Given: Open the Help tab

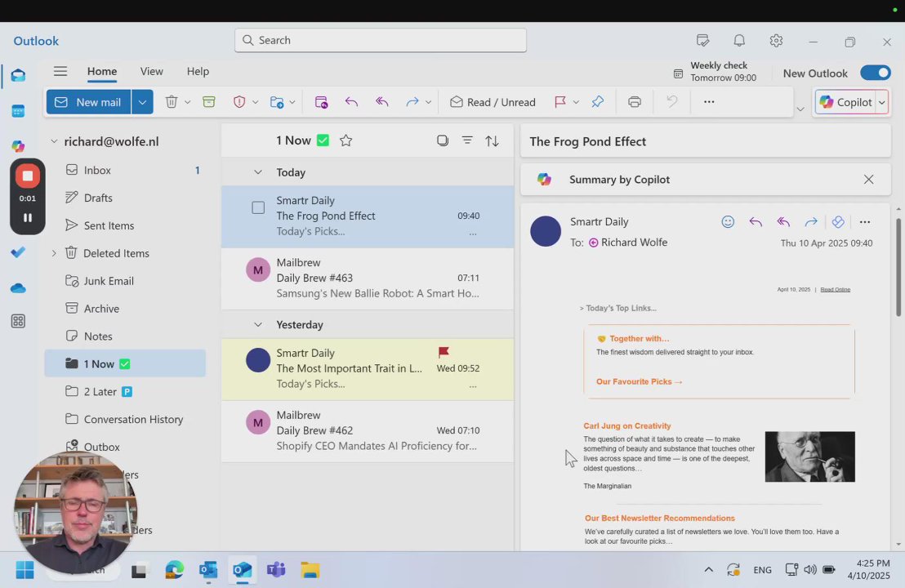Looking at the screenshot, I should pyautogui.click(x=198, y=72).
